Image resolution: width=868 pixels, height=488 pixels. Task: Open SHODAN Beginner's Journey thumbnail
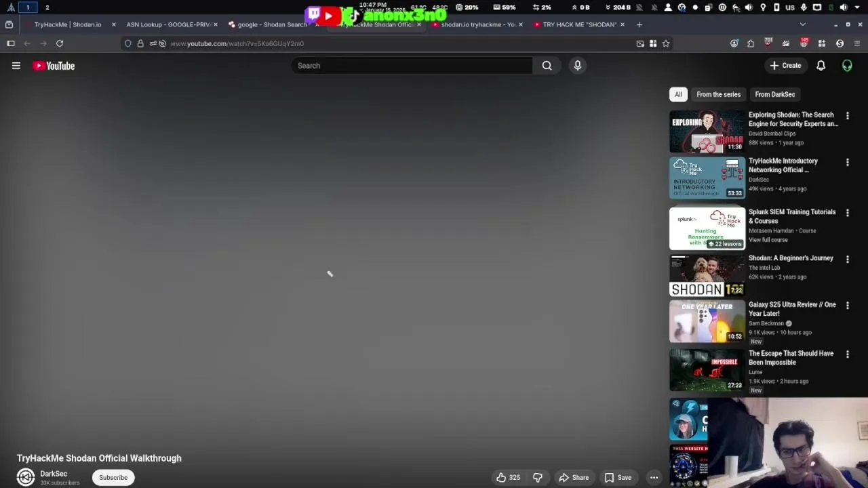[x=707, y=275]
